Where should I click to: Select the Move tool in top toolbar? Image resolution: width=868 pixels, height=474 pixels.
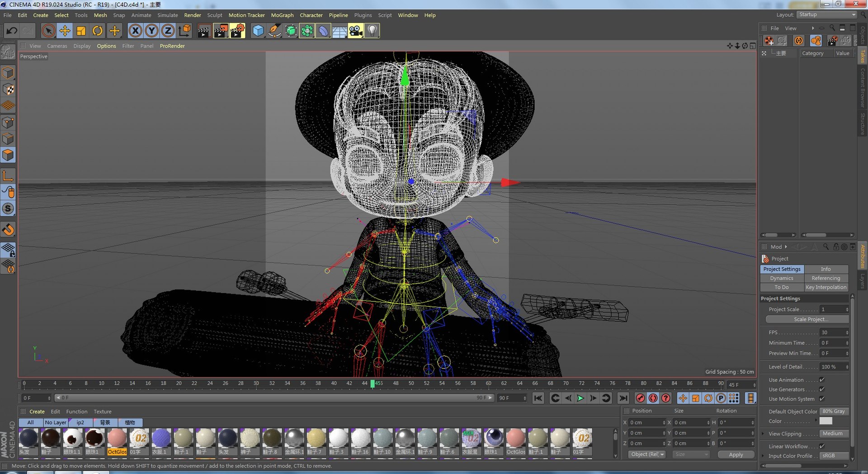click(65, 31)
